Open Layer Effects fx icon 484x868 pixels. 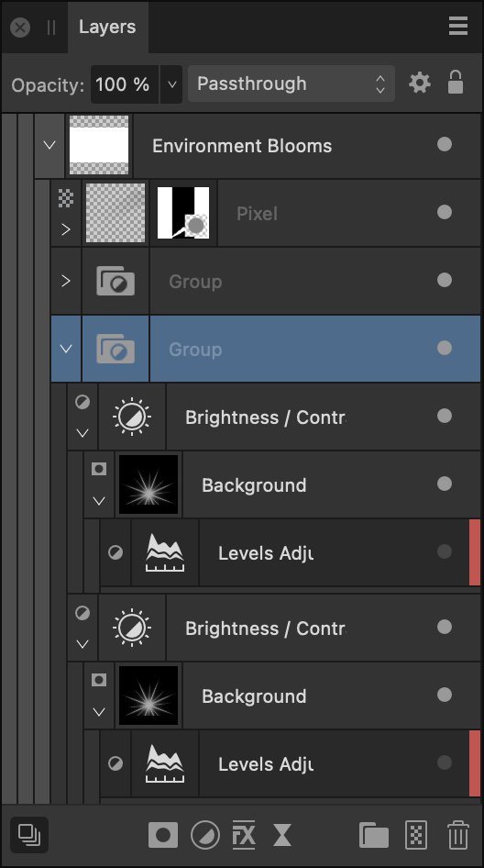[x=244, y=835]
